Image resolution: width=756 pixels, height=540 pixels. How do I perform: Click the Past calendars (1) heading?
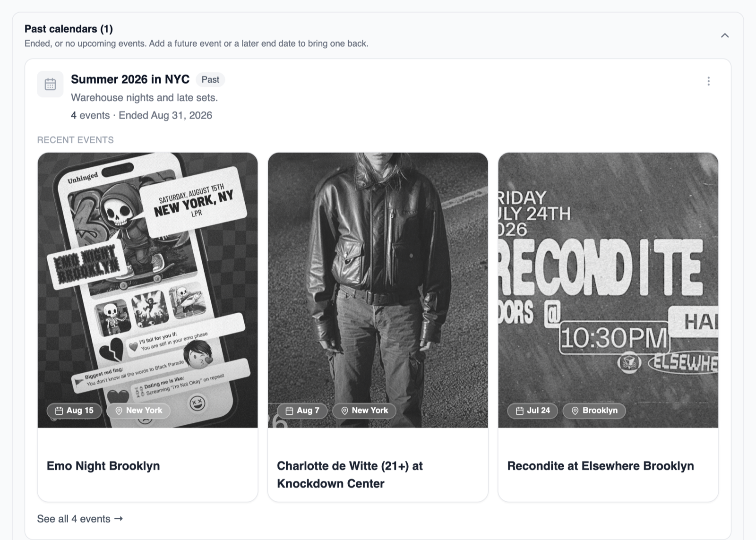(69, 29)
